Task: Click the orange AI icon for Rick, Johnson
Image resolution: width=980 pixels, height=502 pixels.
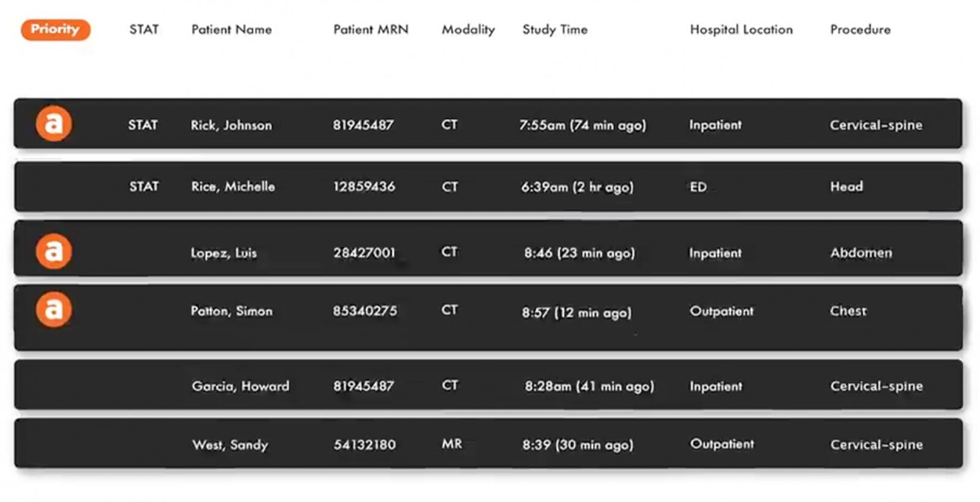Action: point(54,124)
